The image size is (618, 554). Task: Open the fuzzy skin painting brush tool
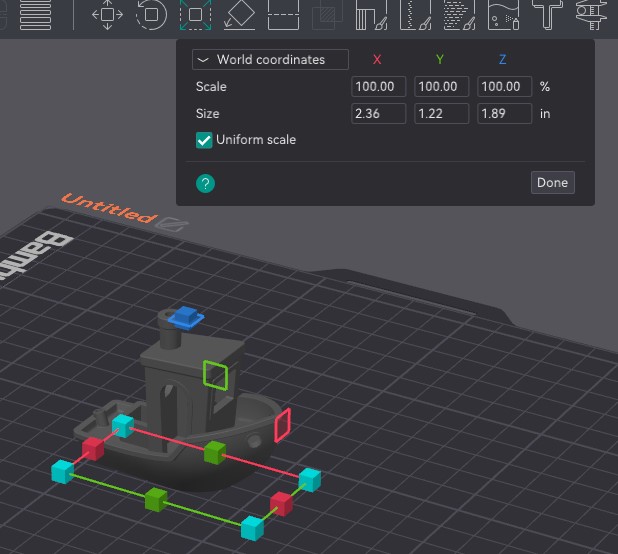(460, 15)
